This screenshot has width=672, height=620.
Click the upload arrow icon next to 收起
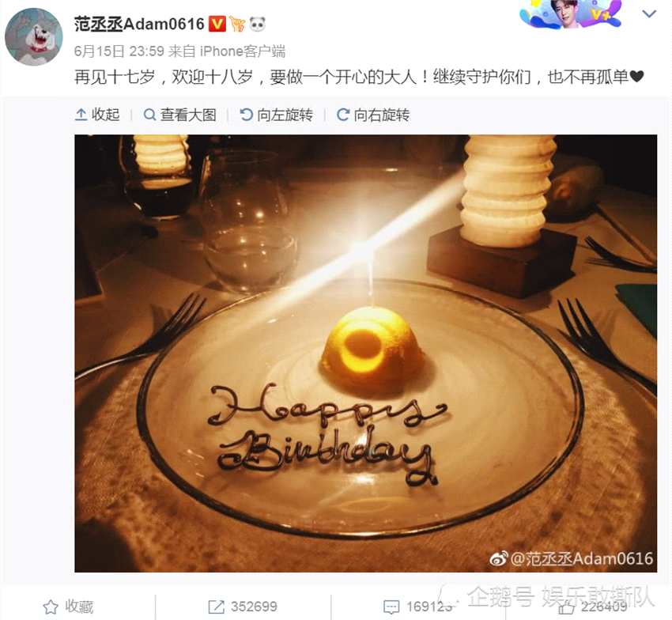coord(81,115)
